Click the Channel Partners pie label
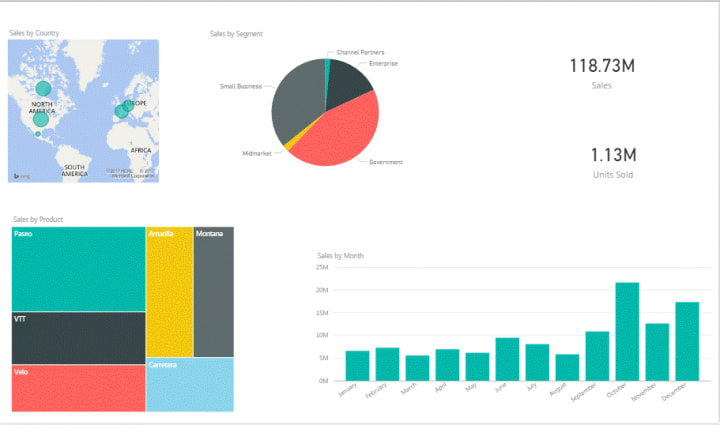The height and width of the screenshot is (425, 720). tap(360, 52)
